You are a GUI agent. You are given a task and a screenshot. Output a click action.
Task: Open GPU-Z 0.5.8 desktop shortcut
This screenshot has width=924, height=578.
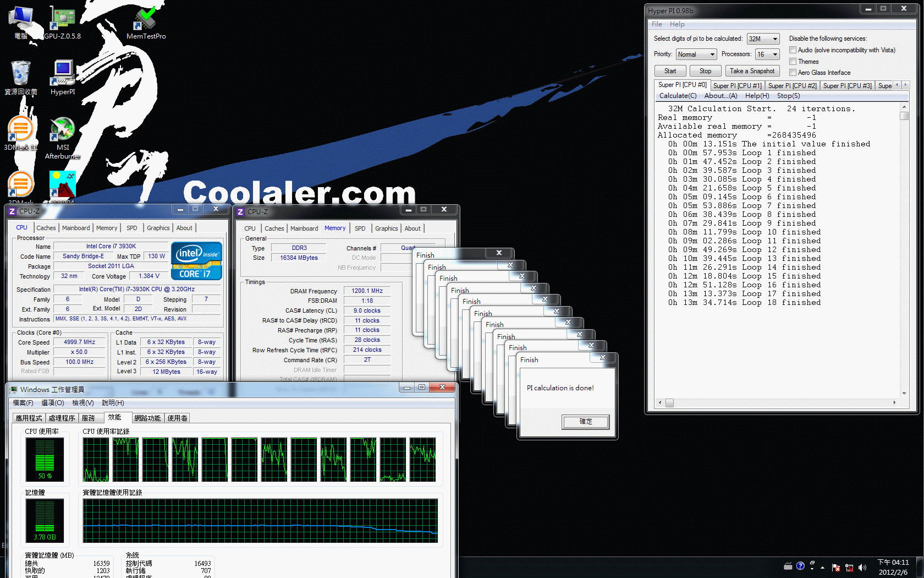click(62, 22)
